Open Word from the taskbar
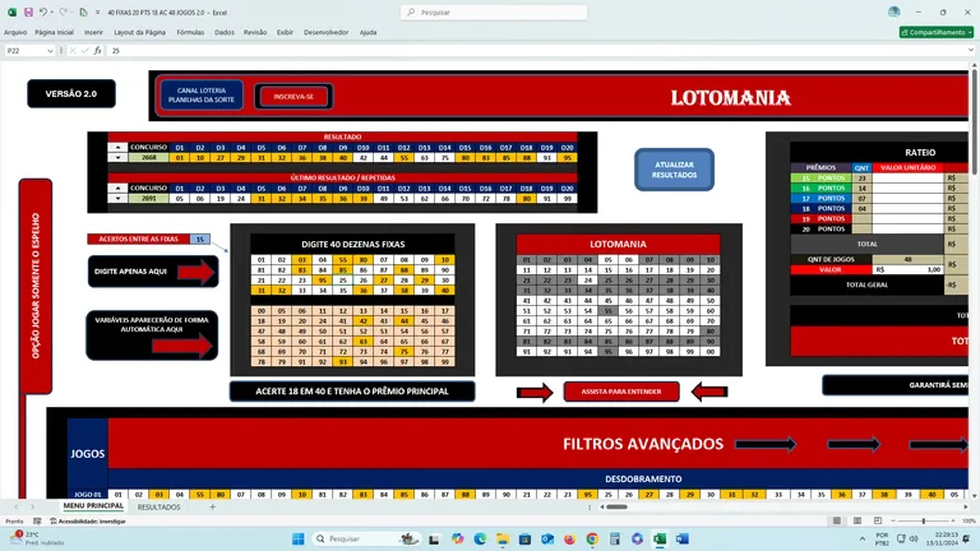Viewport: 980px width, 551px height. 682,539
